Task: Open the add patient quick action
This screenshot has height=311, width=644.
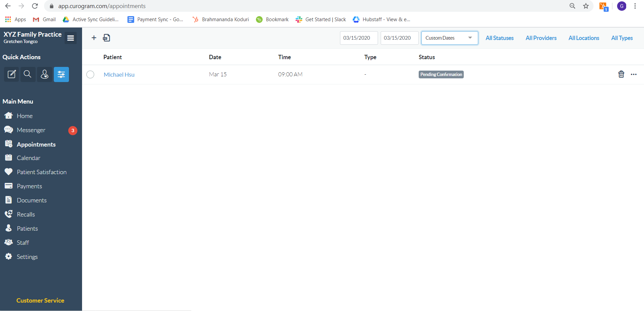Action: click(x=44, y=74)
